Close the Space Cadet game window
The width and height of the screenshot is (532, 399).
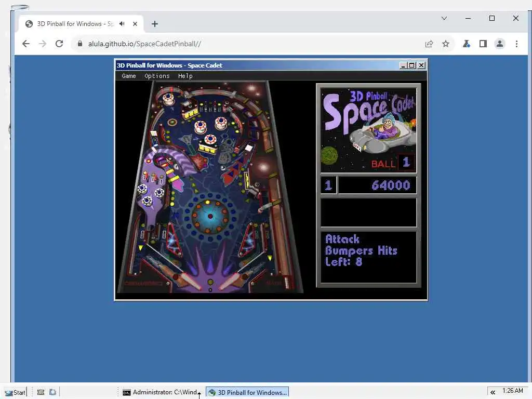[421, 65]
